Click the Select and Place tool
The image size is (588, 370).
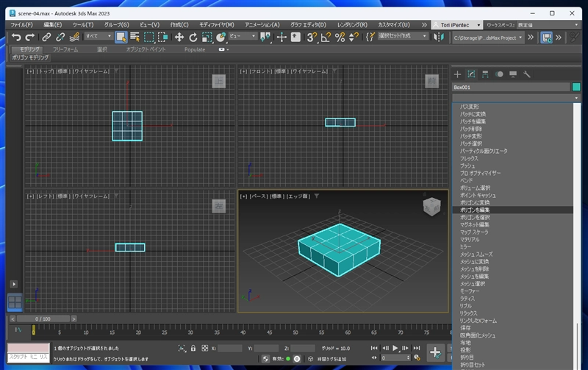click(221, 37)
